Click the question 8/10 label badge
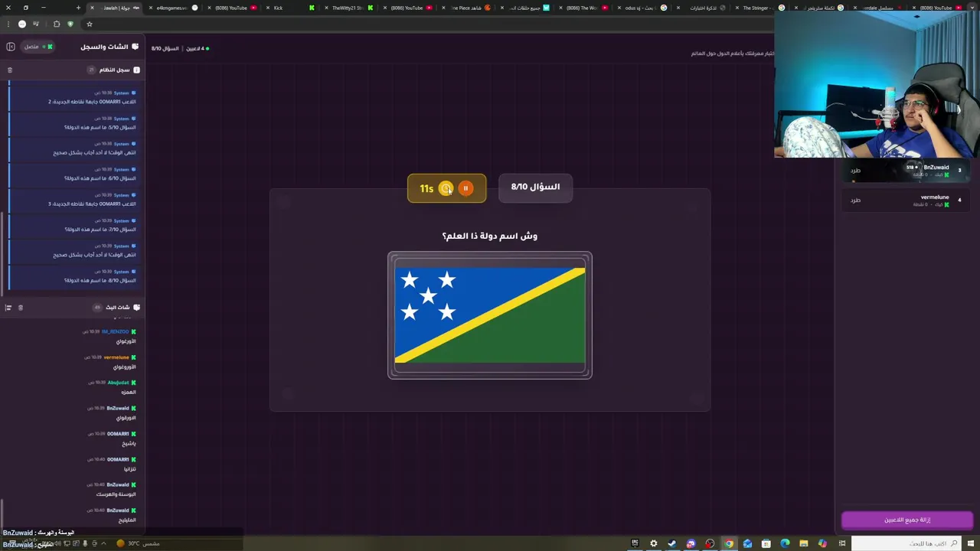980x551 pixels. coord(535,187)
